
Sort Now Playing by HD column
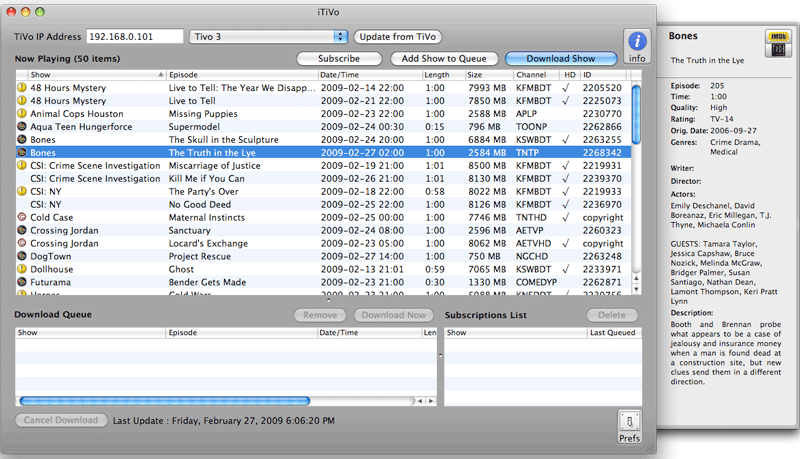click(569, 75)
